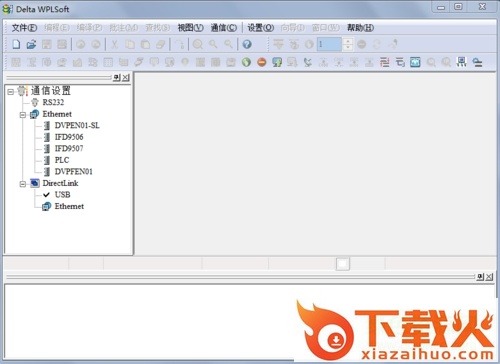Select IFD9507 in the tree
The height and width of the screenshot is (364, 500).
click(69, 149)
